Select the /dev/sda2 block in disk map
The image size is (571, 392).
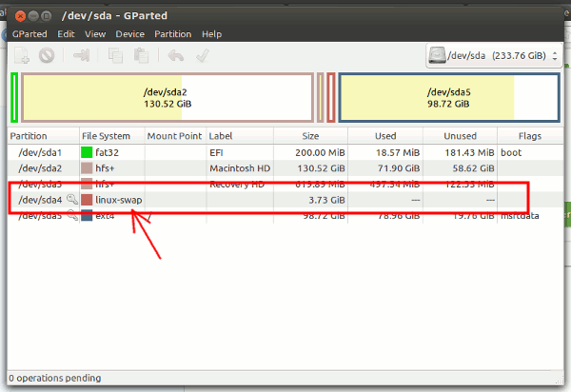click(x=167, y=98)
